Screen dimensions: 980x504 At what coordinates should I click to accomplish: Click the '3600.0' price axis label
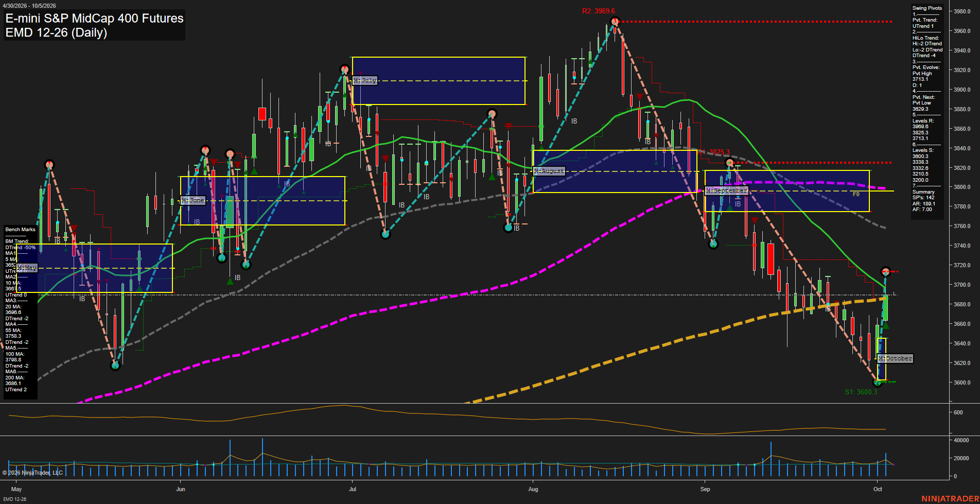tap(961, 383)
